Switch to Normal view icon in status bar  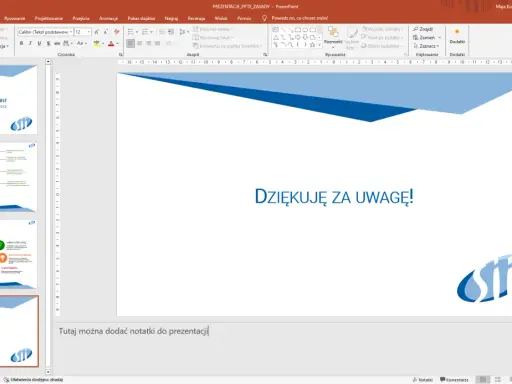pyautogui.click(x=483, y=379)
